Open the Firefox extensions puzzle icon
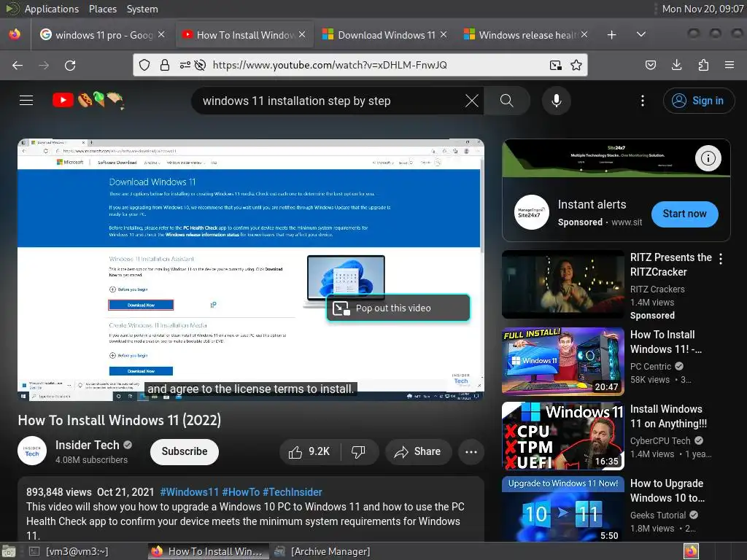Viewport: 747px width, 560px height. point(703,65)
